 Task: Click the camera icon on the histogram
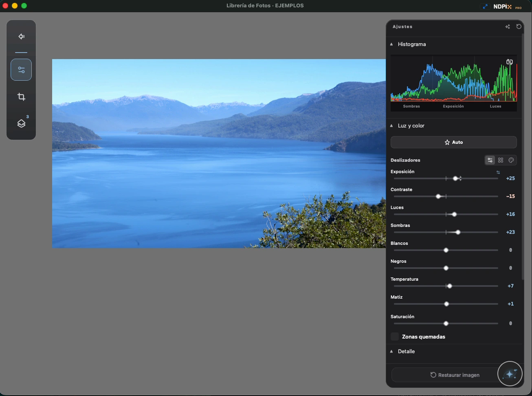point(510,62)
